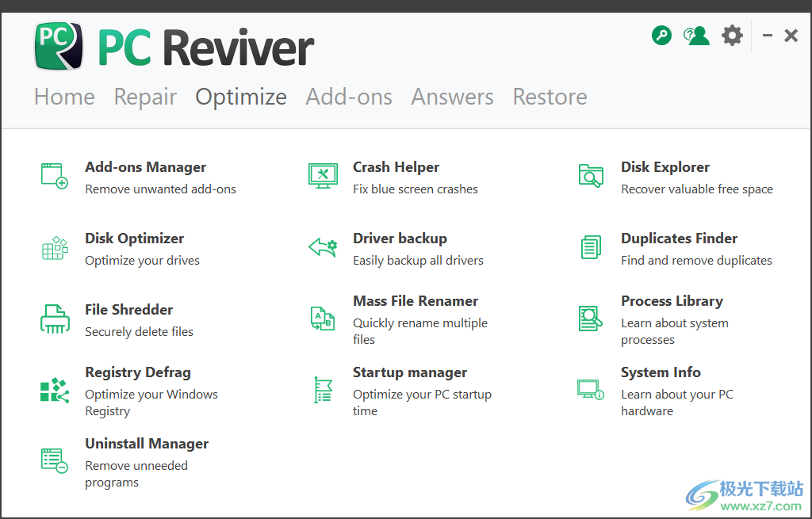The width and height of the screenshot is (812, 519).
Task: Click the 'Remove unwanted add-ons' description
Action: point(160,189)
